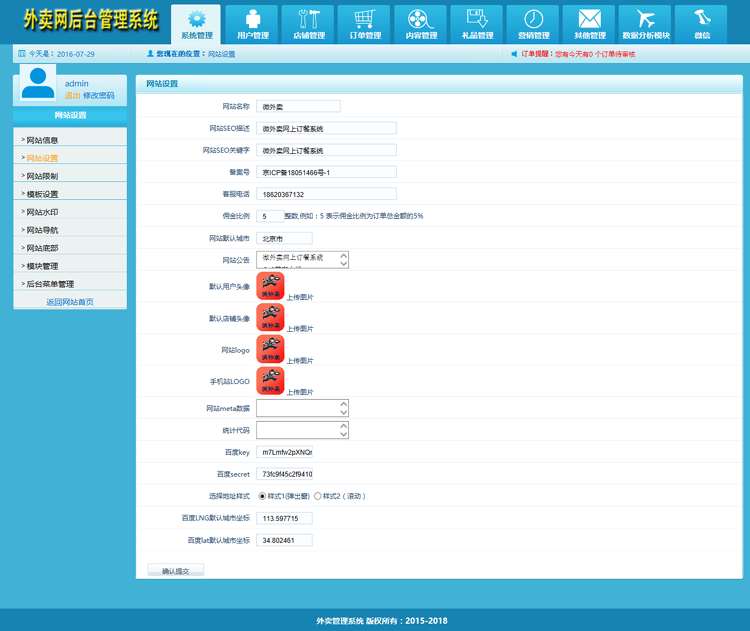The image size is (750, 631).
Task: Open the 营销管理 clock icon module
Action: (533, 24)
